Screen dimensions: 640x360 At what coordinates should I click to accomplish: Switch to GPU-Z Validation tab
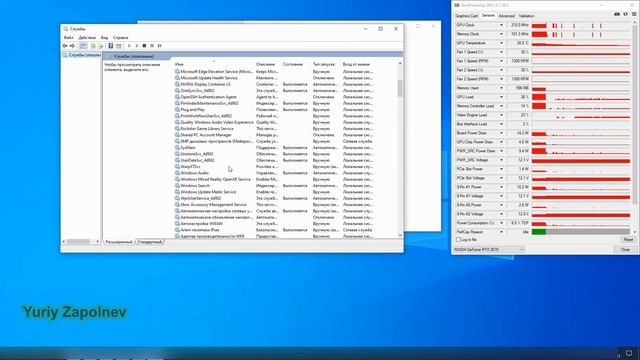click(527, 16)
